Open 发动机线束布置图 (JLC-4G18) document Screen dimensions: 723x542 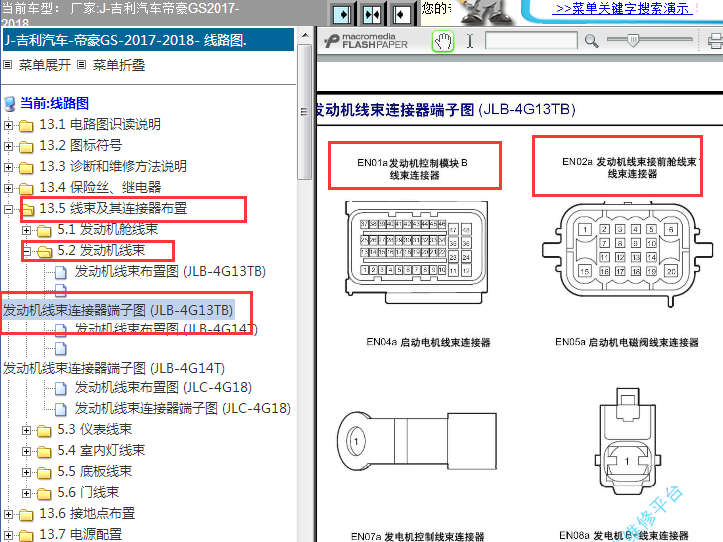163,387
